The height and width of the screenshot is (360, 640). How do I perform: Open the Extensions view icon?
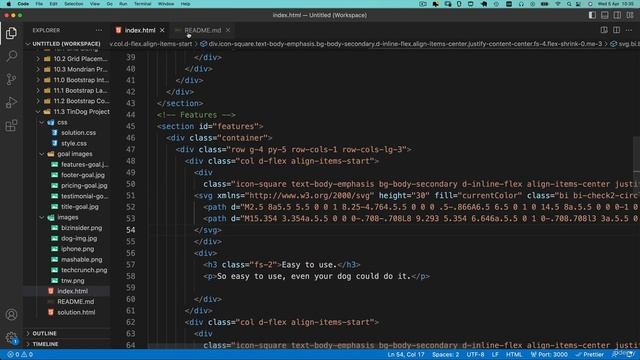[x=11, y=125]
